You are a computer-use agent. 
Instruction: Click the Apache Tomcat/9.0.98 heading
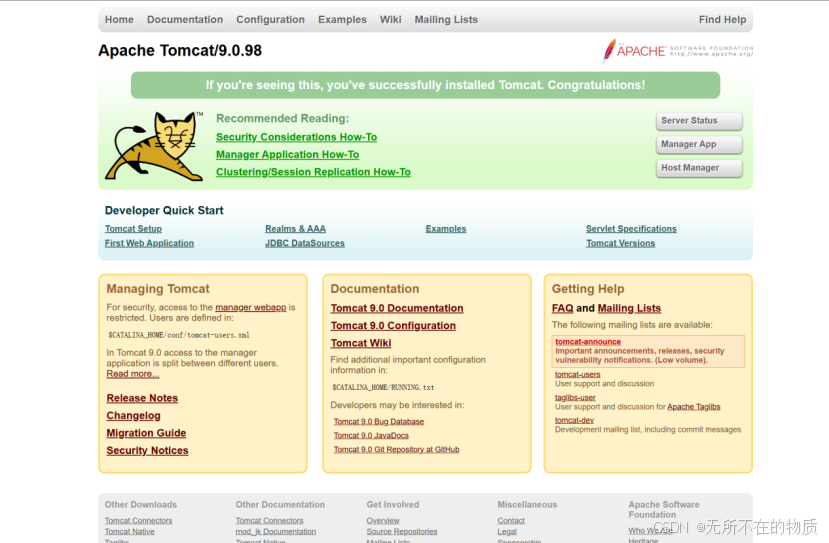pos(180,51)
